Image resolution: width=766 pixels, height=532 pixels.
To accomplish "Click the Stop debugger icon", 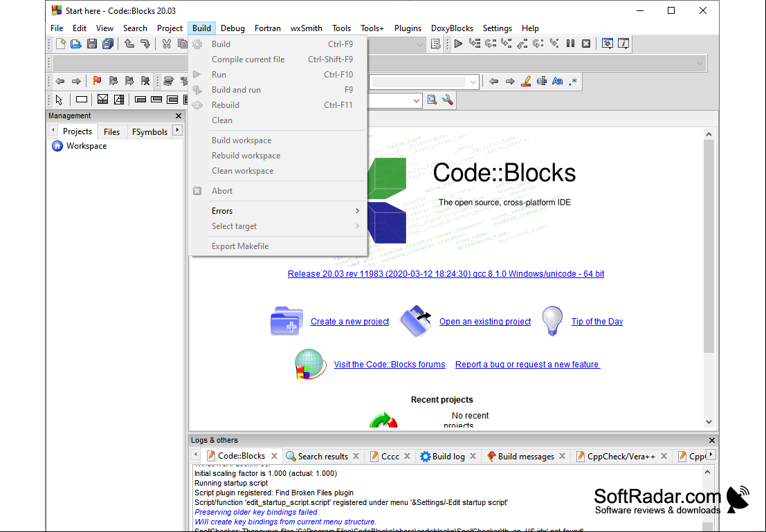I will pos(586,44).
